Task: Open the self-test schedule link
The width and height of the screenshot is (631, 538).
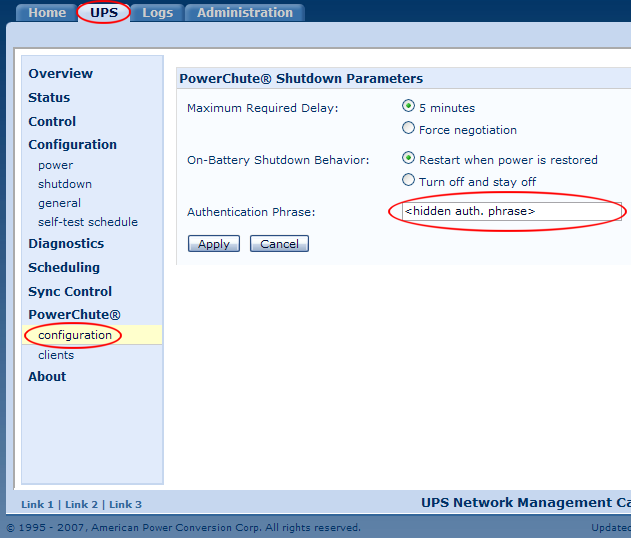Action: pyautogui.click(x=88, y=222)
